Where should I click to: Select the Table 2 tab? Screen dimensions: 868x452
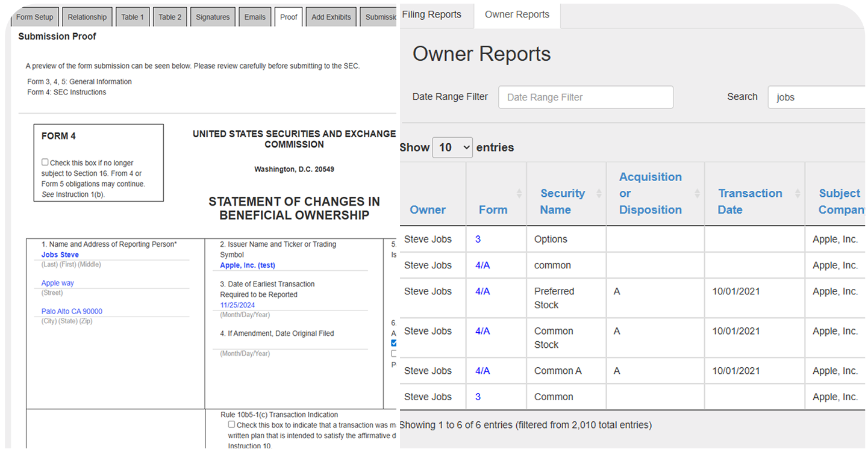169,16
